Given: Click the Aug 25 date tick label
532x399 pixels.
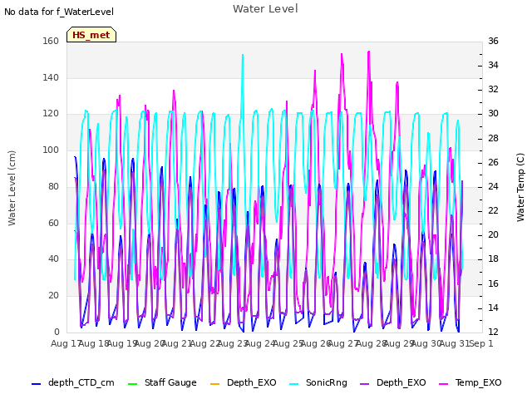Looking at the screenshot, I should 288,343.
